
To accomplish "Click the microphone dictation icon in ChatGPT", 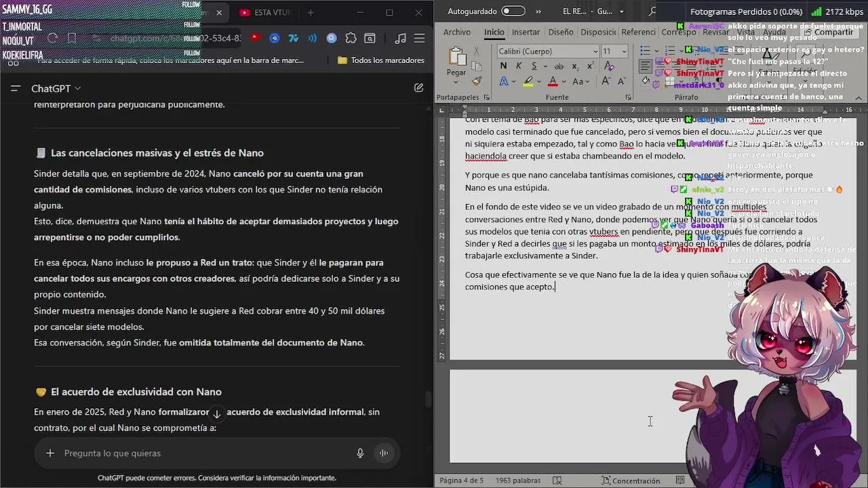I will pos(360,453).
